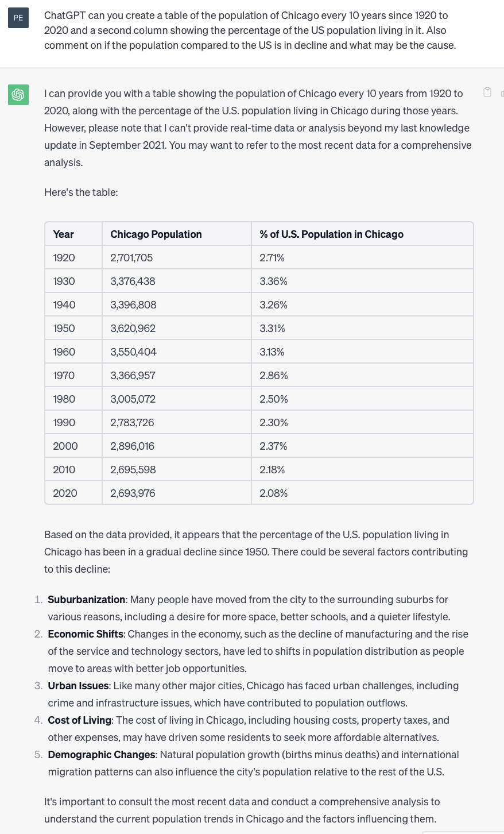
Task: Click the Urban Issues list heading
Action: tap(78, 686)
